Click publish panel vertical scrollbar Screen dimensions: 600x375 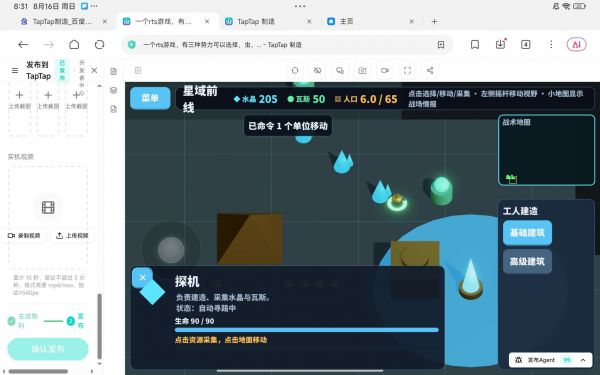(x=99, y=326)
